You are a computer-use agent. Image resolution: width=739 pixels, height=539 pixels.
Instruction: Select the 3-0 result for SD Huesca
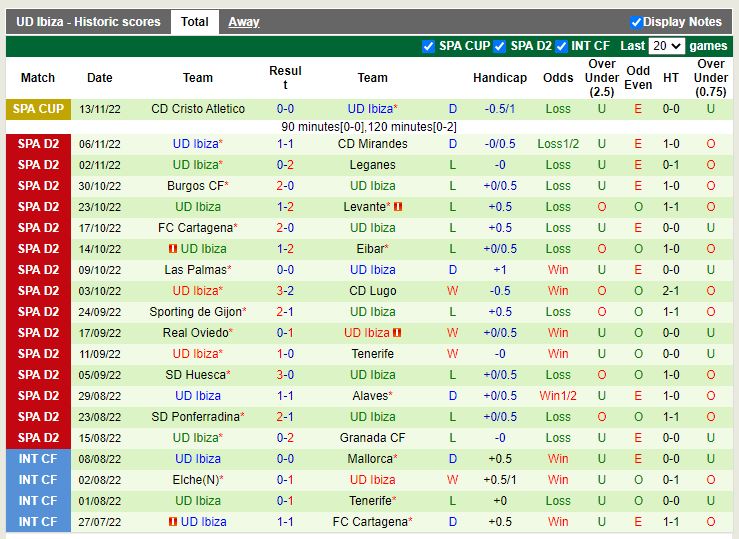click(x=285, y=375)
